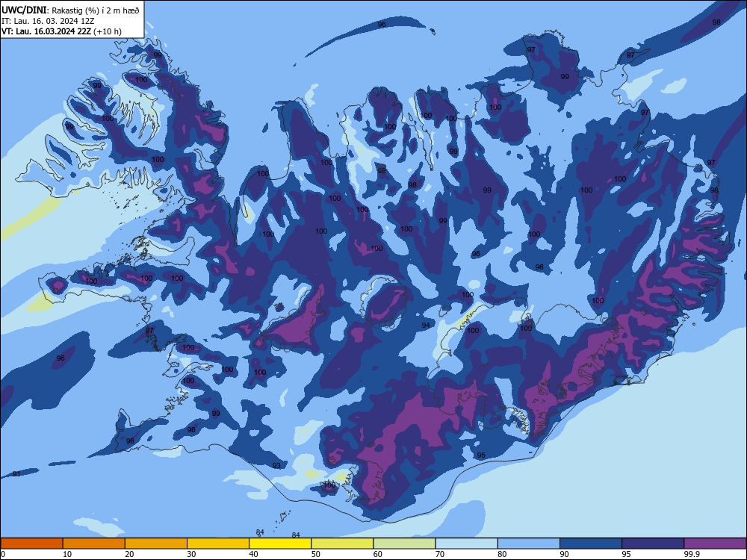Click the pale blue 70–80 legend swatch
The width and height of the screenshot is (747, 560).
click(466, 544)
